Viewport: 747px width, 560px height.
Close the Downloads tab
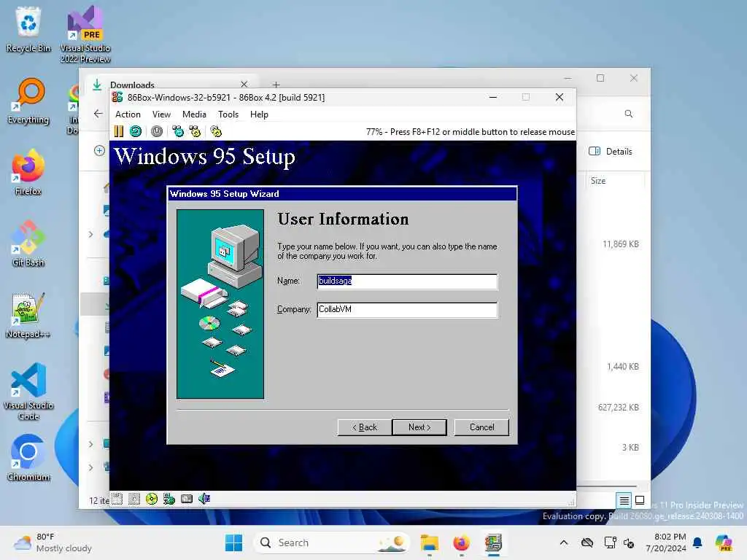click(244, 85)
